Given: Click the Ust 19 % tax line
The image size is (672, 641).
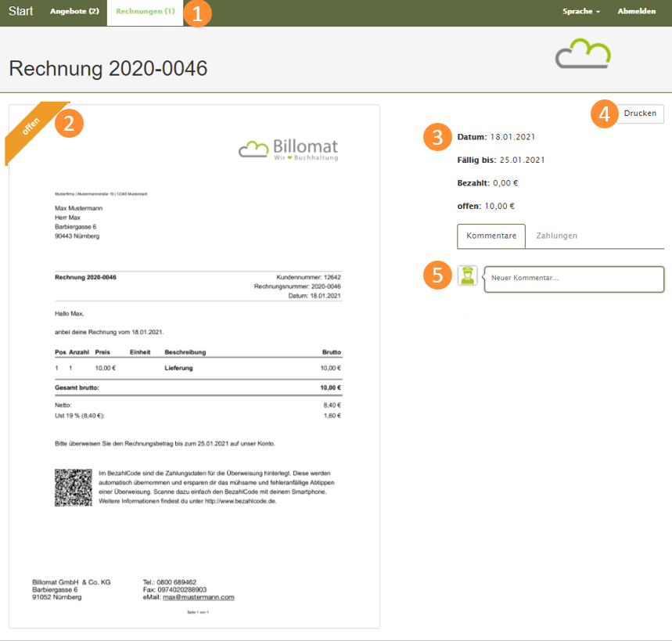Looking at the screenshot, I should (x=199, y=416).
